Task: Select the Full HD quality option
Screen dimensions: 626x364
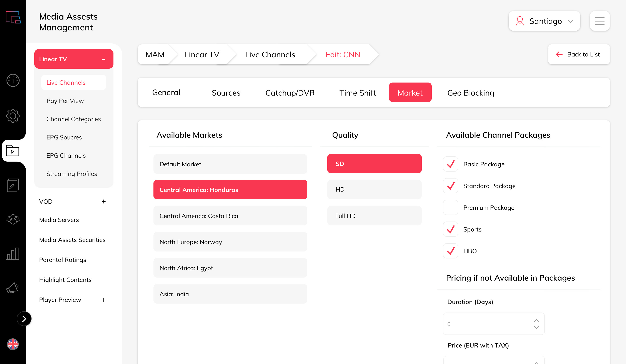Action: click(x=374, y=216)
